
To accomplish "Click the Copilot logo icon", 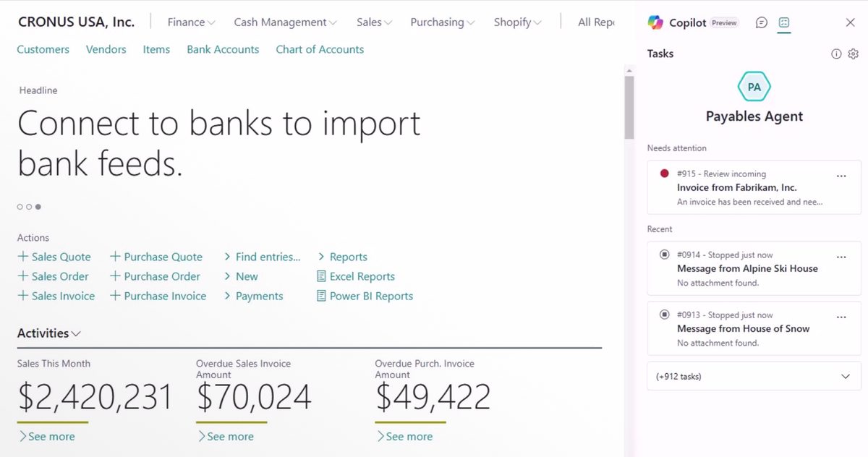I will (655, 22).
